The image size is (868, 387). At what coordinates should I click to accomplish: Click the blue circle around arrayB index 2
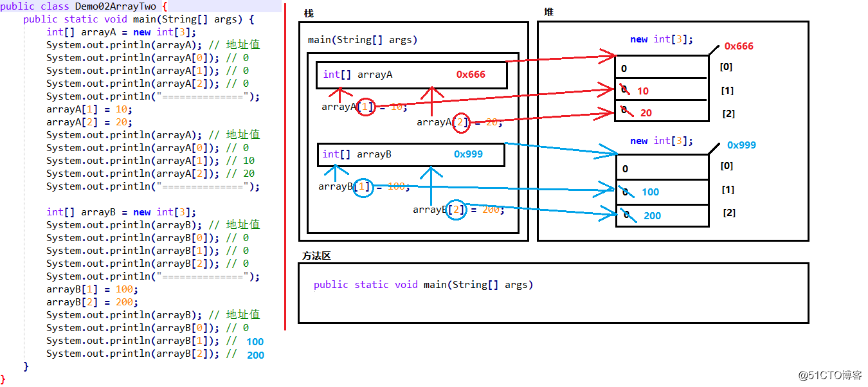click(456, 210)
